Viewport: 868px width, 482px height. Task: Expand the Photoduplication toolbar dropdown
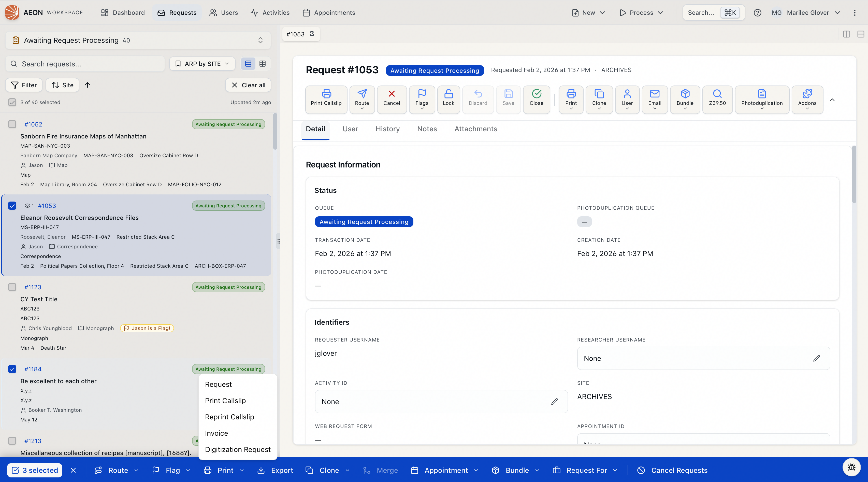point(762,100)
